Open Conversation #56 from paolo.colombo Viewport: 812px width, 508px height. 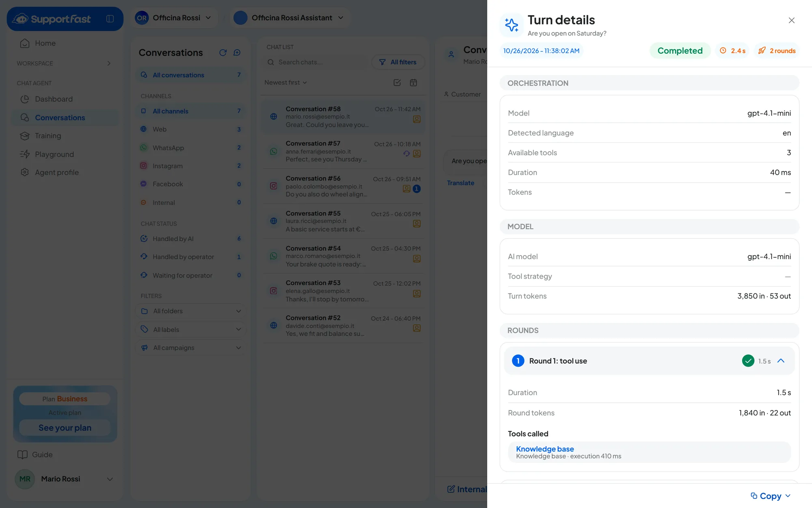click(343, 187)
